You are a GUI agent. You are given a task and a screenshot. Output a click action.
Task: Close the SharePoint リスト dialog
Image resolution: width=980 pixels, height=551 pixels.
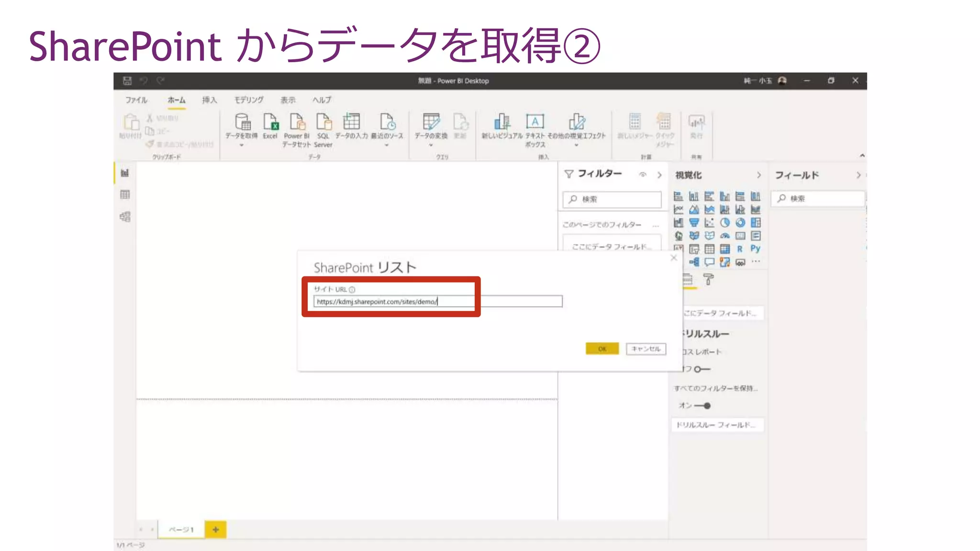(674, 258)
